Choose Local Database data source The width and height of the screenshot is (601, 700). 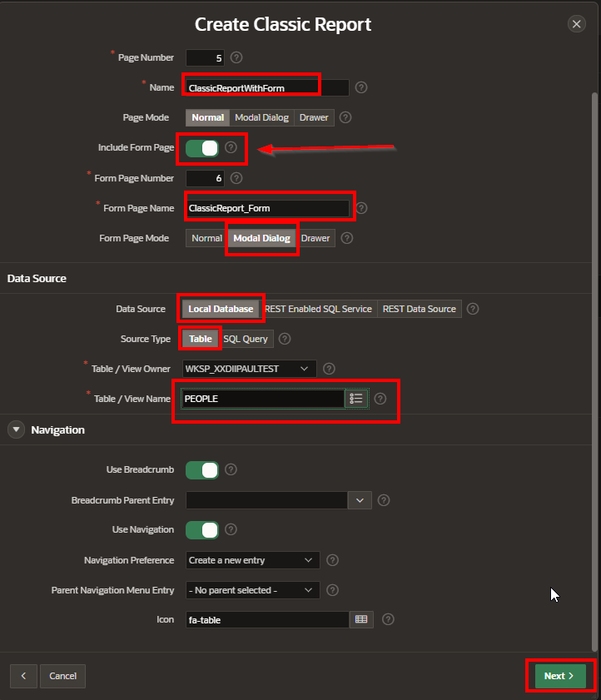(x=221, y=309)
